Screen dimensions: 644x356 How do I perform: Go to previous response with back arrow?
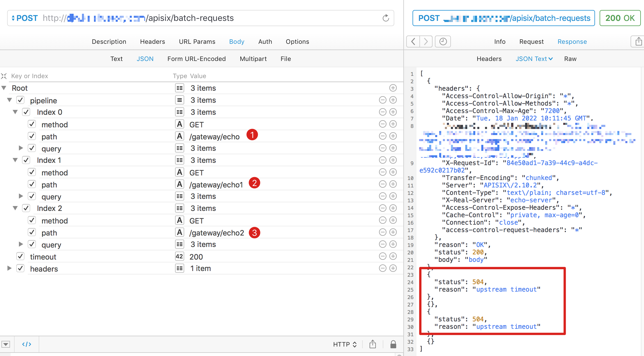[x=413, y=41]
